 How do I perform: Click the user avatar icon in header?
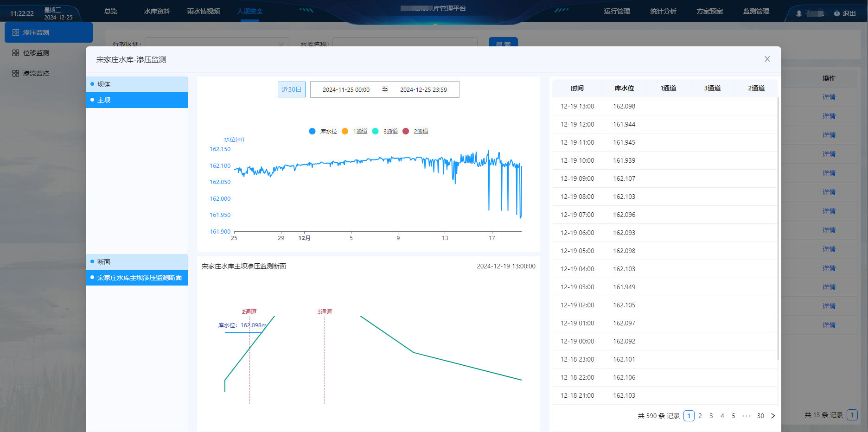[798, 13]
